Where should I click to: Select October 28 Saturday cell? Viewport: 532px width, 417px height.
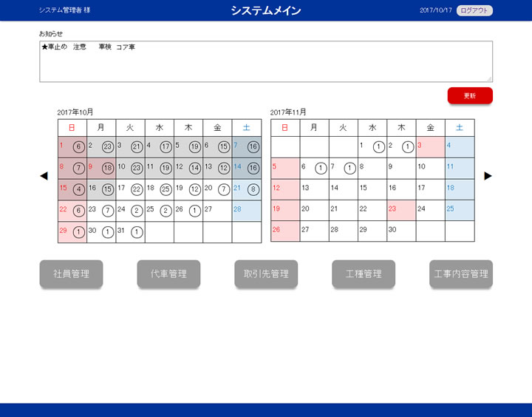tap(247, 211)
